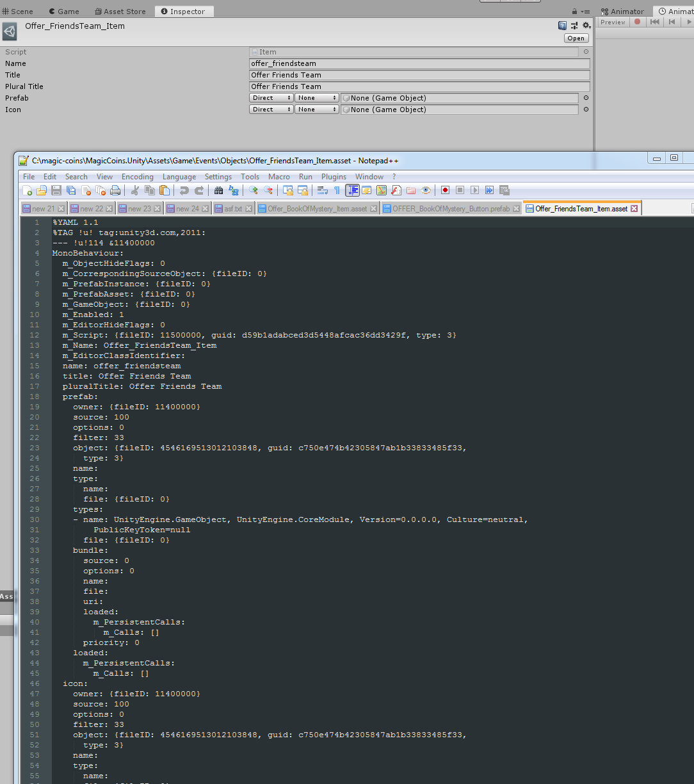Click the Open button in Inspector
This screenshot has width=694, height=784.
tap(576, 38)
